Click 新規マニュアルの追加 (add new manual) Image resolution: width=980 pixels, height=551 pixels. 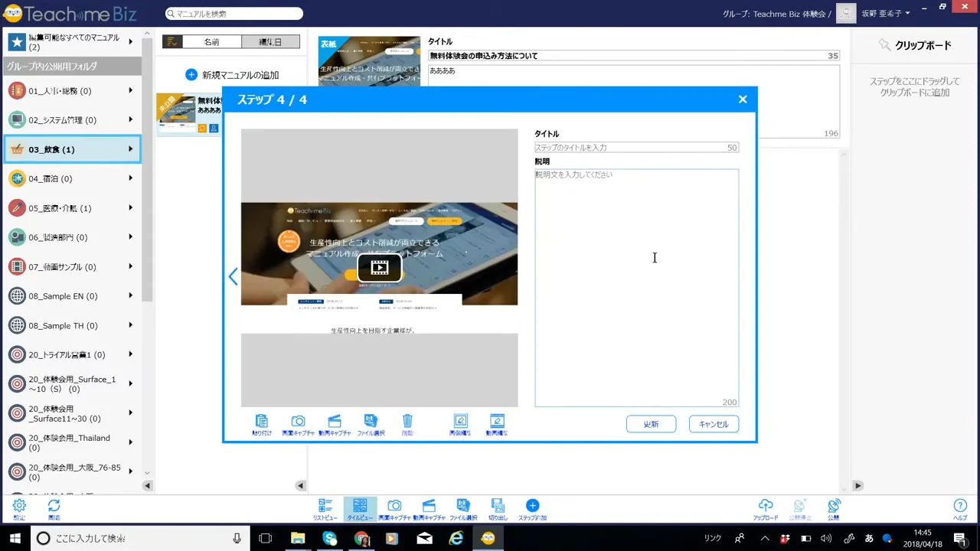232,75
